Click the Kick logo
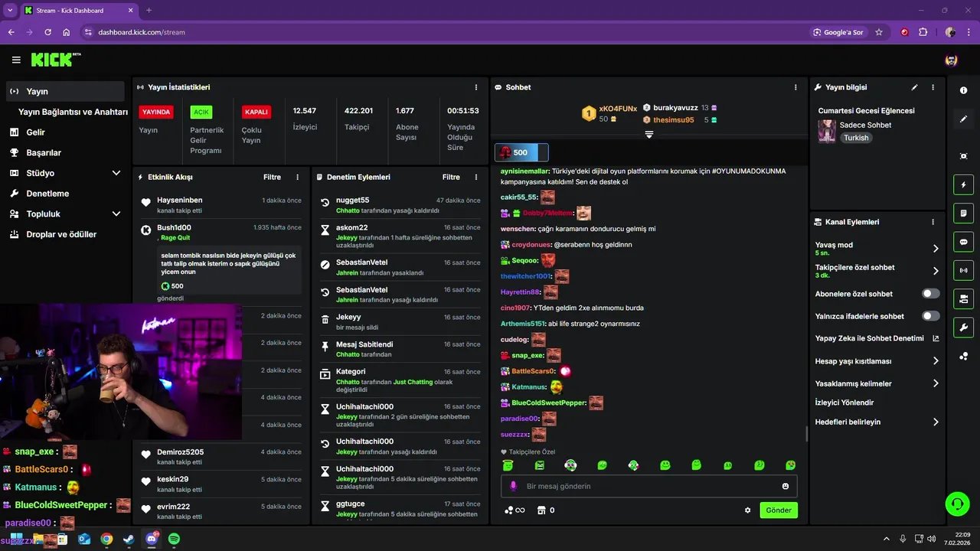980x551 pixels. click(x=55, y=59)
